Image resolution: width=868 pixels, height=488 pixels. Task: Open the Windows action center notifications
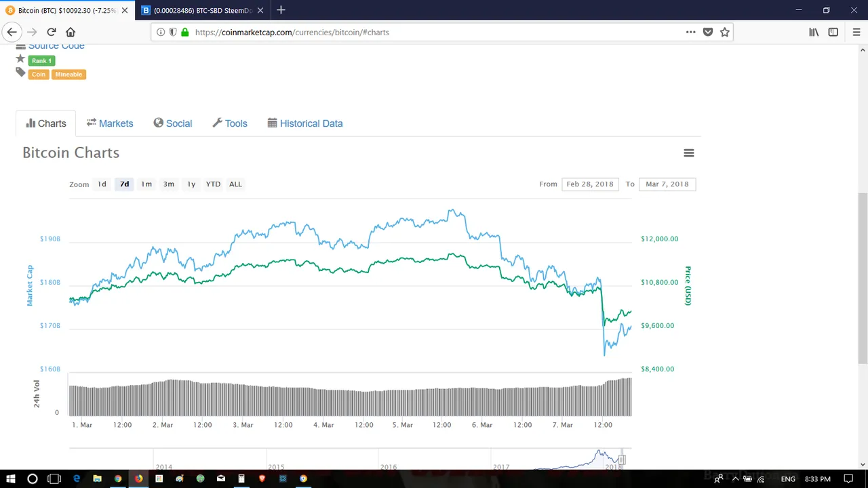pyautogui.click(x=848, y=479)
